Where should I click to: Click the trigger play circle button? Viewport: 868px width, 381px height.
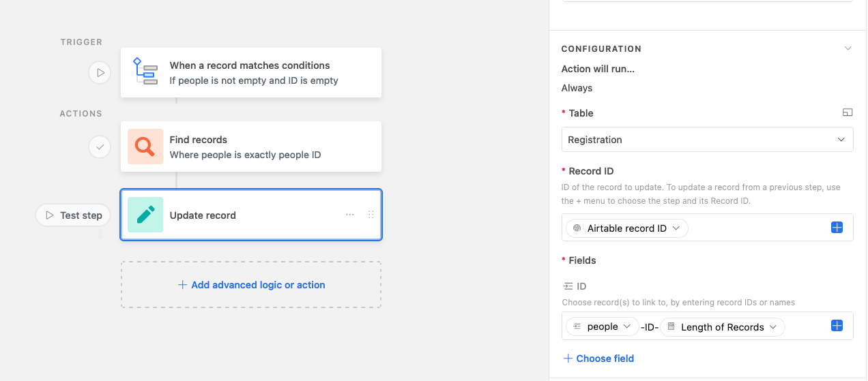(x=100, y=72)
